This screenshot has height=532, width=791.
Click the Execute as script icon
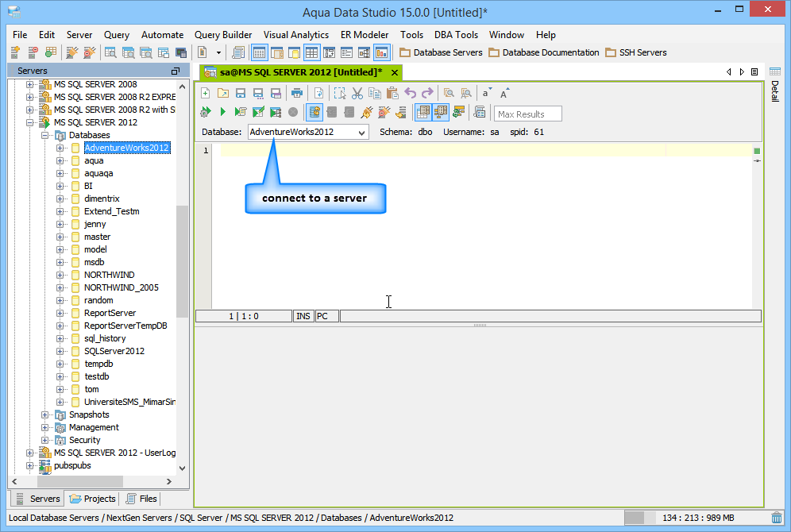pyautogui.click(x=240, y=112)
